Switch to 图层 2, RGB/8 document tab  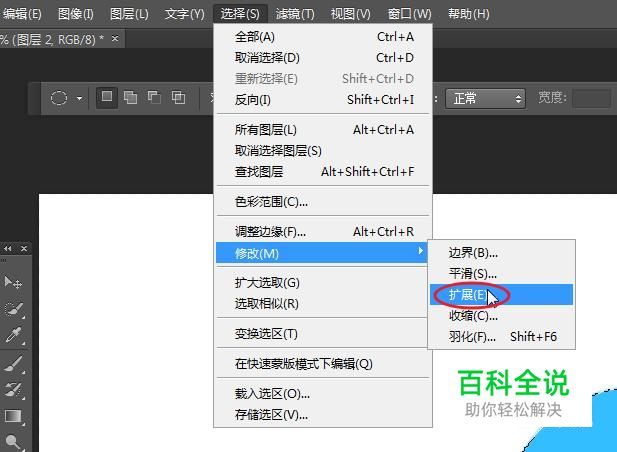click(x=52, y=39)
